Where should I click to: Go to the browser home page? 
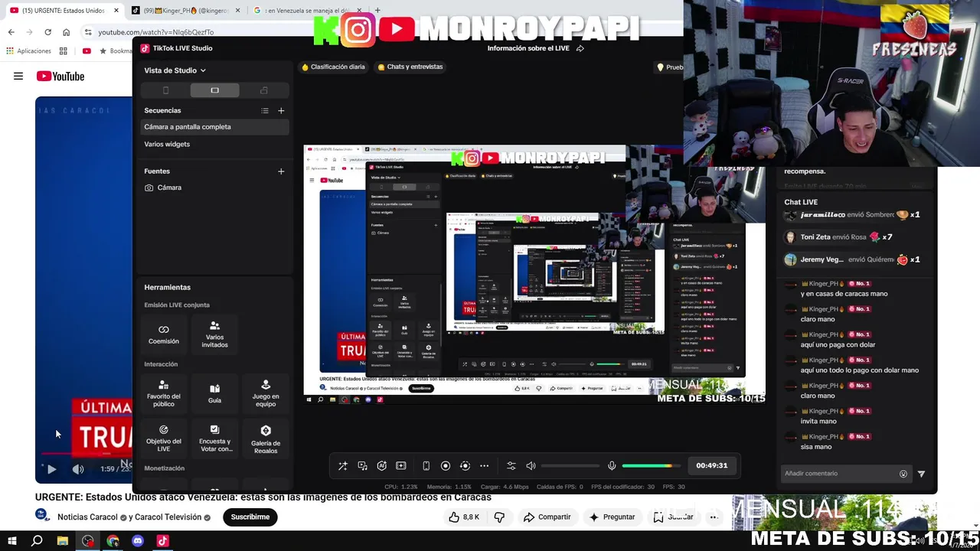click(66, 32)
